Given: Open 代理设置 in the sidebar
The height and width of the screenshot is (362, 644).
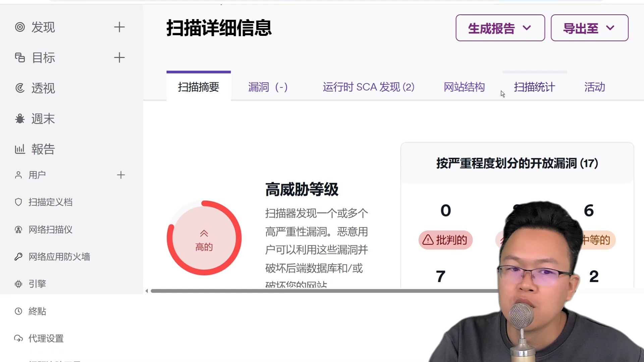Looking at the screenshot, I should point(46,339).
